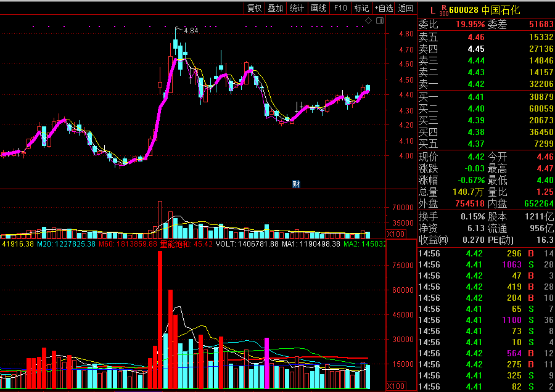Select the 买三 bid row at 4.39

pos(486,120)
